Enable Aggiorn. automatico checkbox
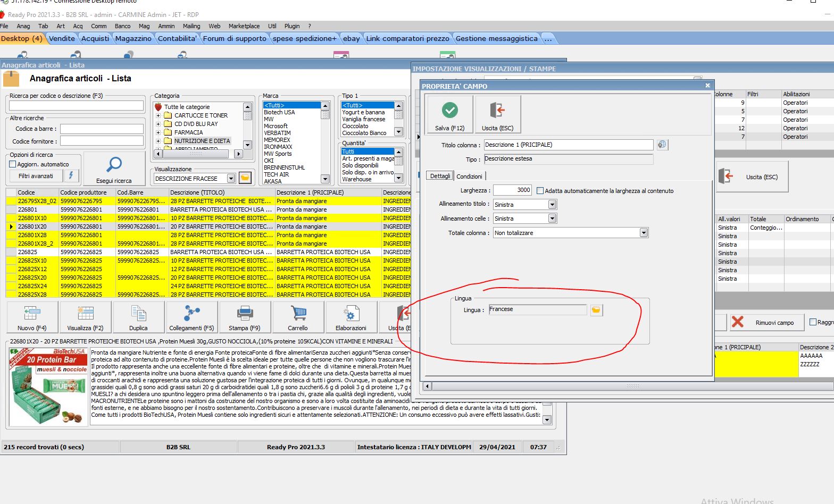This screenshot has width=834, height=504. point(13,164)
